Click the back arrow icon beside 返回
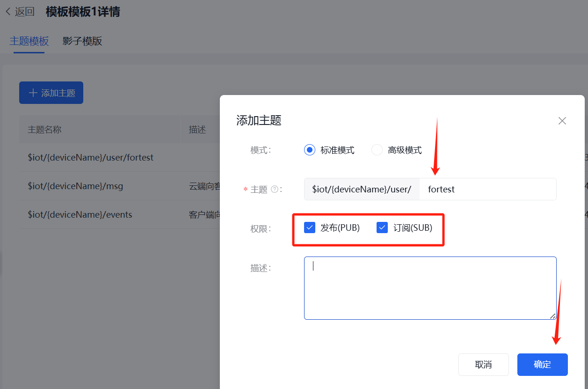 tap(8, 12)
